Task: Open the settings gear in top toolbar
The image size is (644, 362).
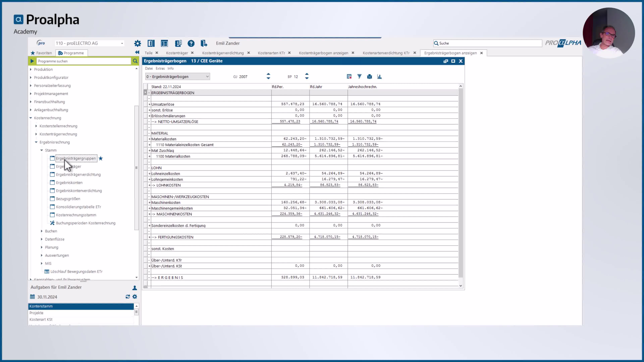Action: click(138, 43)
